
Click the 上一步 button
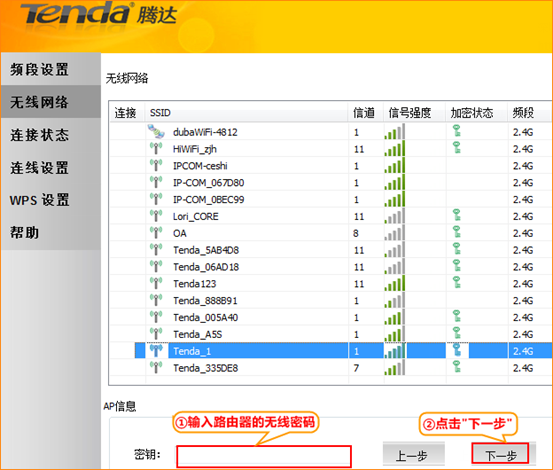pos(413,454)
